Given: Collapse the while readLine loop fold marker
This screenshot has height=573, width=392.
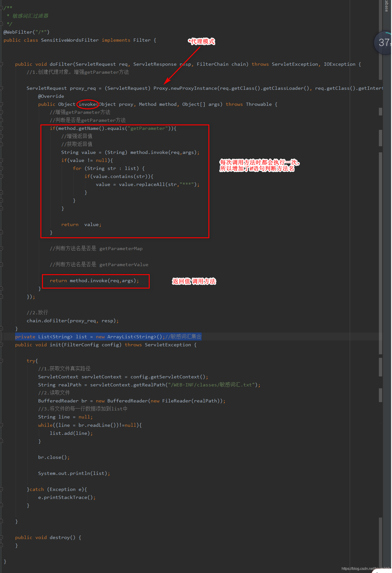Looking at the screenshot, I should point(1,425).
